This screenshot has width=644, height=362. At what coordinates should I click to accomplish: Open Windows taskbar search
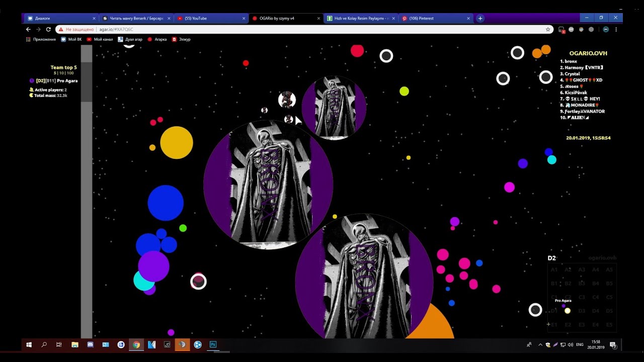click(x=44, y=345)
